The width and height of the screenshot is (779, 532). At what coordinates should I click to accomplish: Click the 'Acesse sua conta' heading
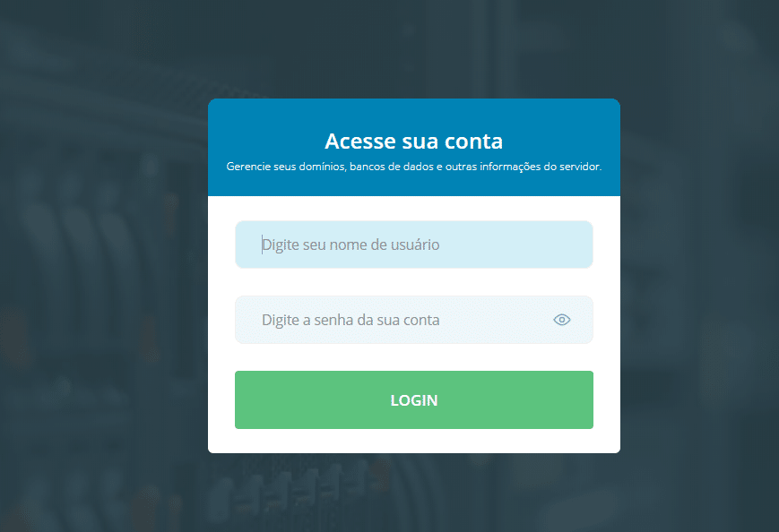pos(414,142)
